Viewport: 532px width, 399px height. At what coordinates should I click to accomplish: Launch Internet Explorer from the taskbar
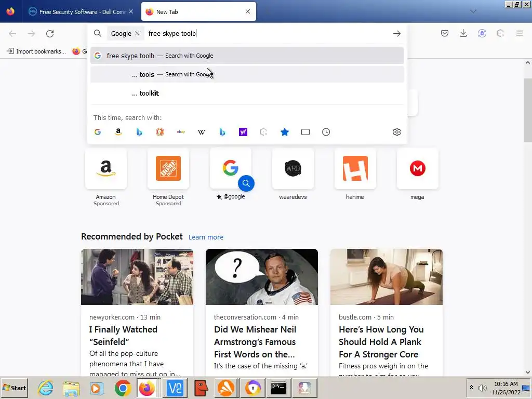point(46,388)
